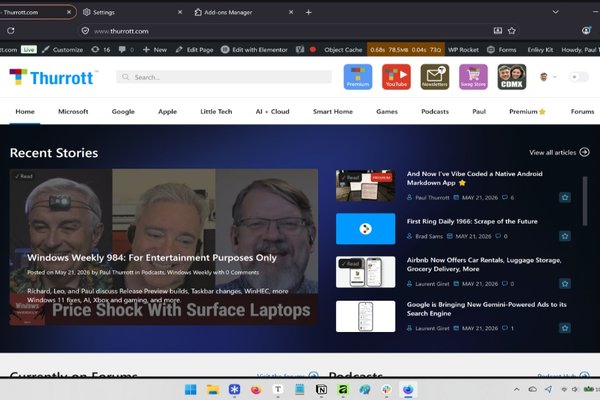Go to the AI + Cloud navigation item

tap(272, 111)
